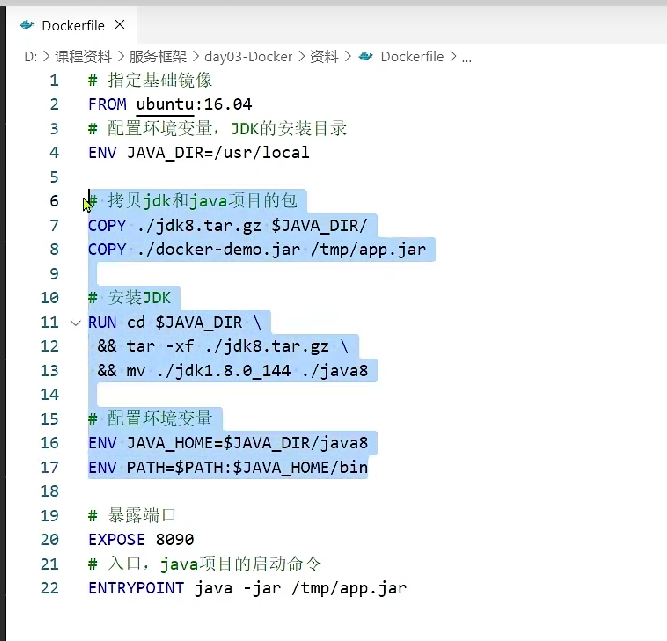Viewport: 667px width, 641px height.
Task: Click the 'EXPOSE' keyword
Action: click(117, 539)
